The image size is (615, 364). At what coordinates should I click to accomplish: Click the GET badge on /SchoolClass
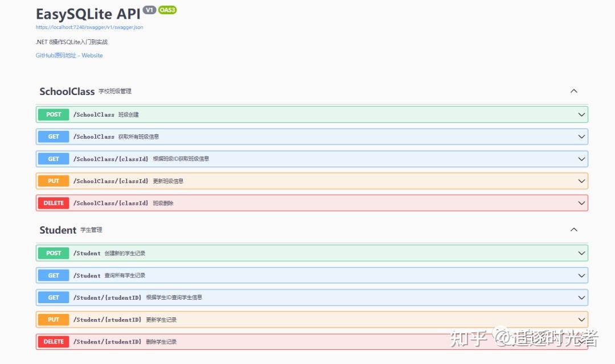[x=53, y=136]
